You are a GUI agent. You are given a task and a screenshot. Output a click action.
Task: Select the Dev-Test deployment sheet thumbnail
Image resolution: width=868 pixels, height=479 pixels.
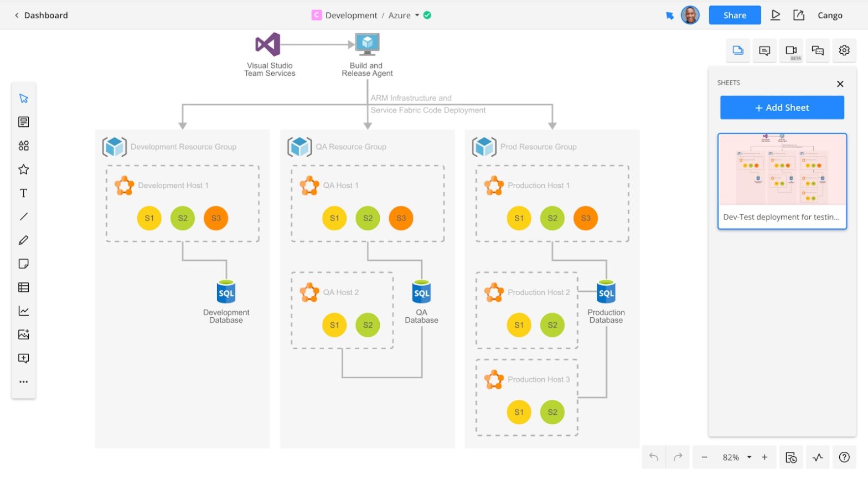coord(782,181)
